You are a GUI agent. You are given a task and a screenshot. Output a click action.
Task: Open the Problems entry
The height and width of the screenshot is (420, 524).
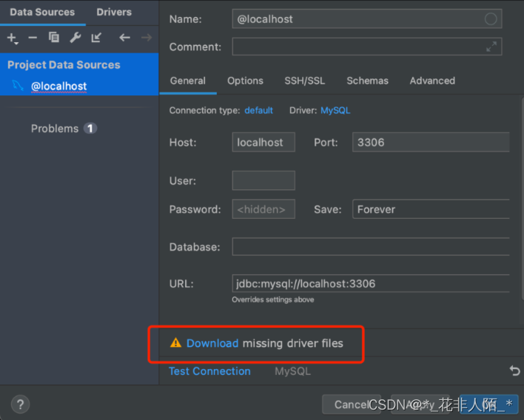(x=55, y=129)
